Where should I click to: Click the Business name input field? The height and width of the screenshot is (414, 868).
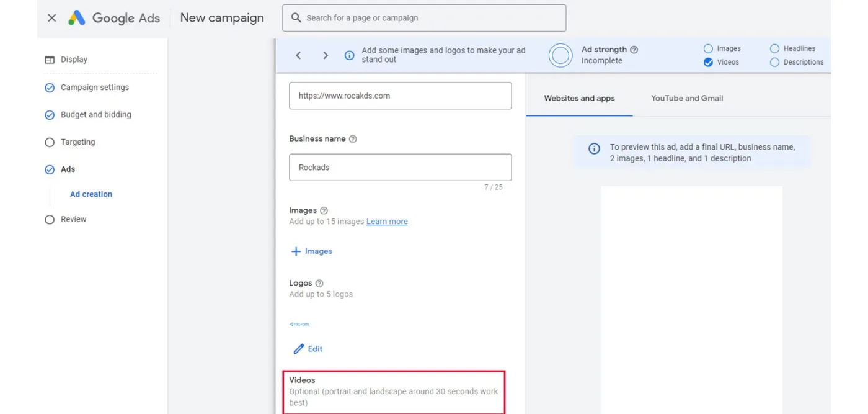click(x=401, y=168)
